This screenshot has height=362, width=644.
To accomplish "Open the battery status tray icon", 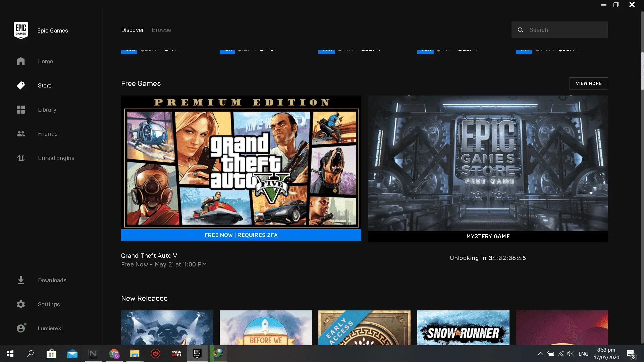I will coord(551,354).
